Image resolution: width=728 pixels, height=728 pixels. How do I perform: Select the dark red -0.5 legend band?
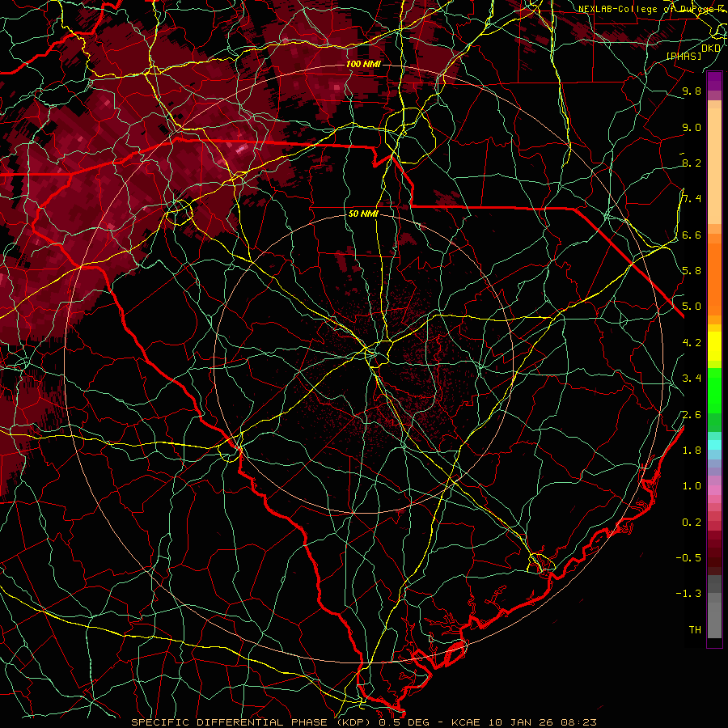click(x=714, y=557)
